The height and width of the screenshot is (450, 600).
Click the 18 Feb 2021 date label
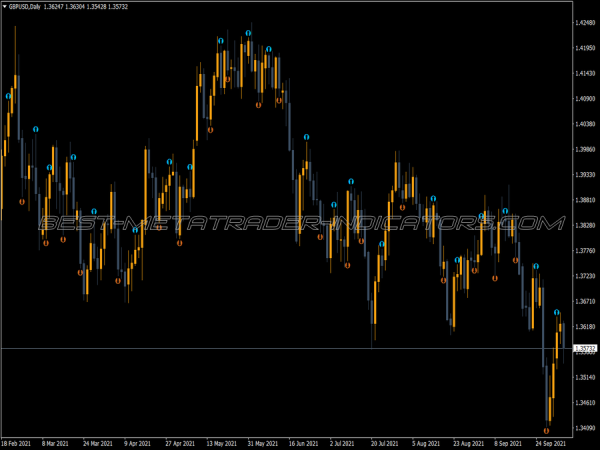(18, 442)
